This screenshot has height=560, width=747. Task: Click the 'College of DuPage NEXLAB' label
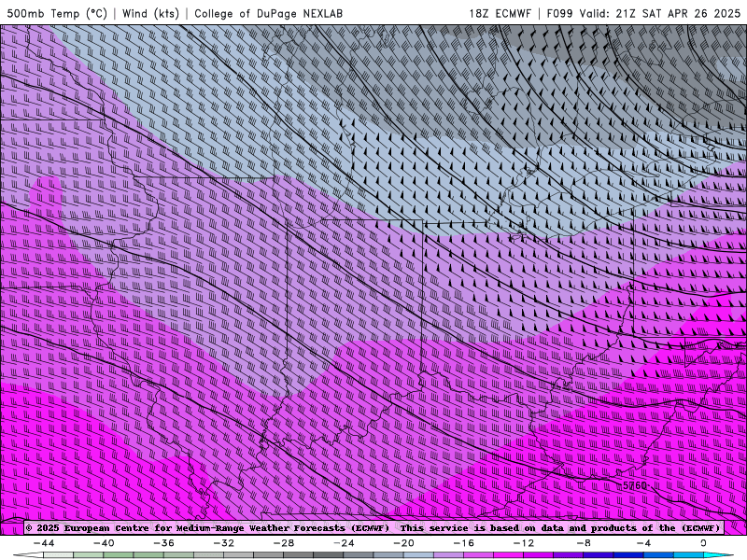(268, 13)
